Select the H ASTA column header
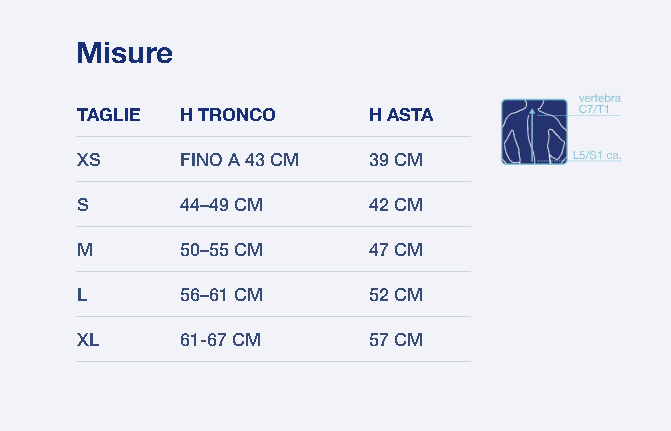The width and height of the screenshot is (671, 431). pyautogui.click(x=401, y=115)
